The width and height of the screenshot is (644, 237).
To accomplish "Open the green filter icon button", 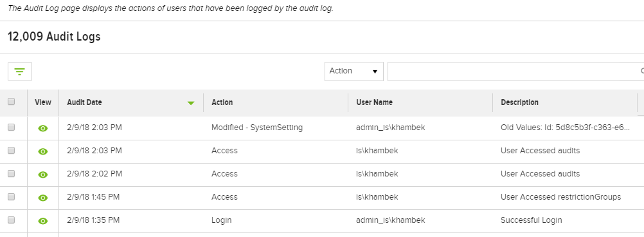I will (20, 71).
